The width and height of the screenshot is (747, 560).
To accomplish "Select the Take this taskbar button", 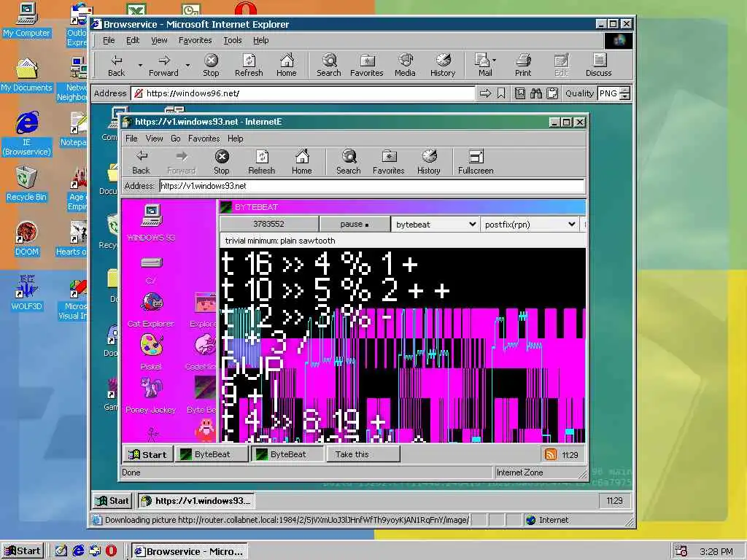I will pyautogui.click(x=363, y=454).
